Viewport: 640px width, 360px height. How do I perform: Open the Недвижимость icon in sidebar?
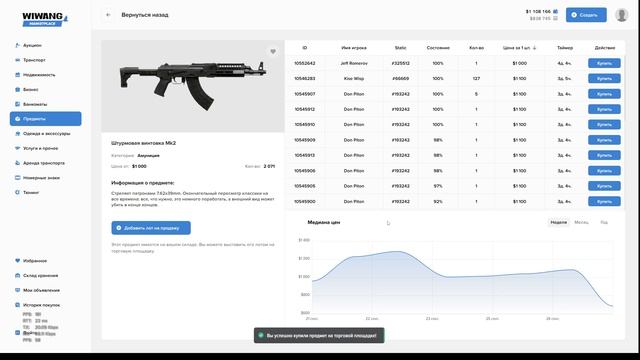click(x=17, y=75)
